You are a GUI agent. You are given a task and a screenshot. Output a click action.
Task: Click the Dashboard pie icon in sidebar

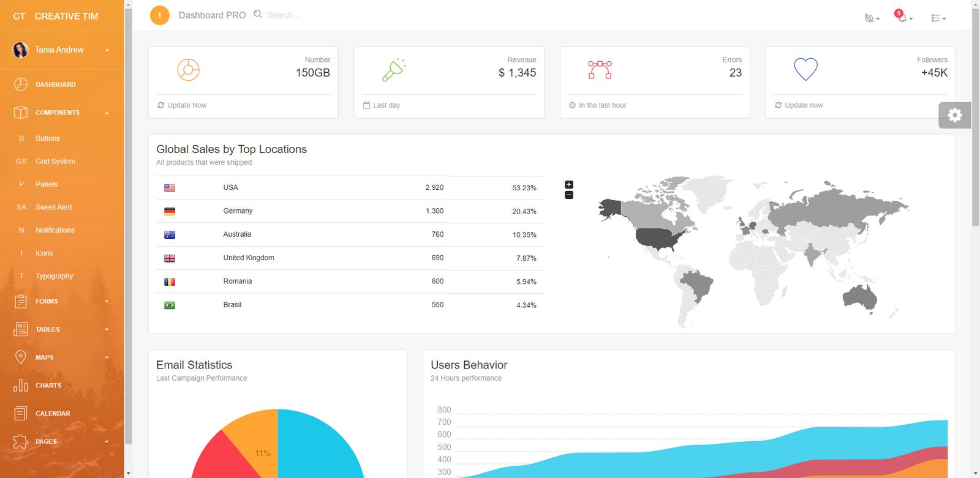[x=21, y=84]
